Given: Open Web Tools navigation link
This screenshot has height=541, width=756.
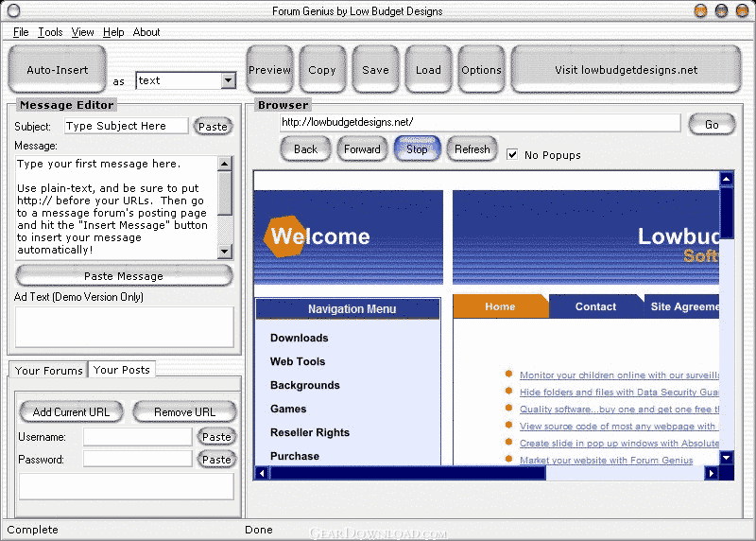Looking at the screenshot, I should point(298,361).
